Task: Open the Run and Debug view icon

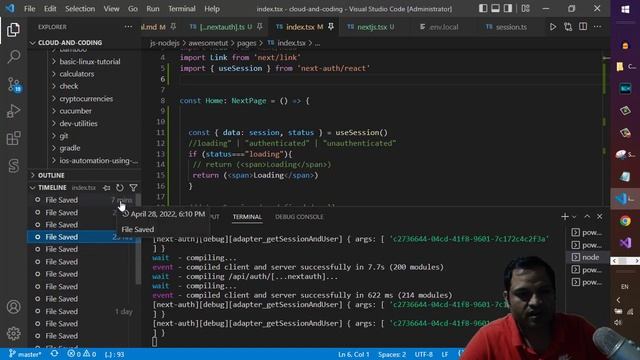Action: pos(13,111)
